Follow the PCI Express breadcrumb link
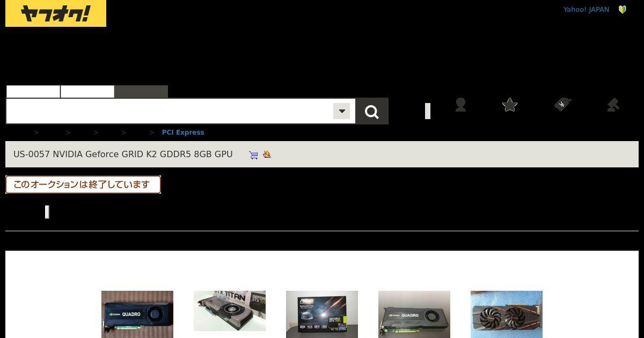The height and width of the screenshot is (338, 644). [x=183, y=133]
